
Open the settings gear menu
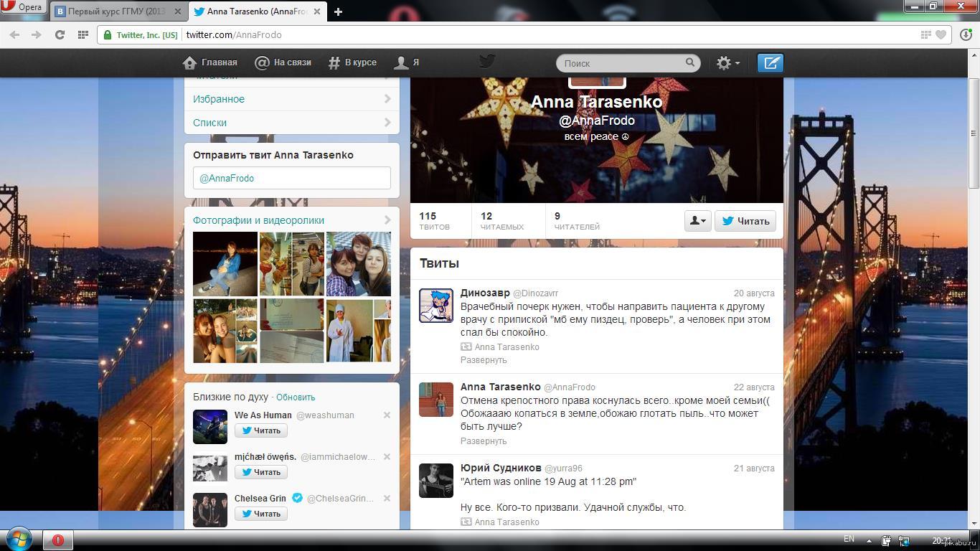click(727, 63)
